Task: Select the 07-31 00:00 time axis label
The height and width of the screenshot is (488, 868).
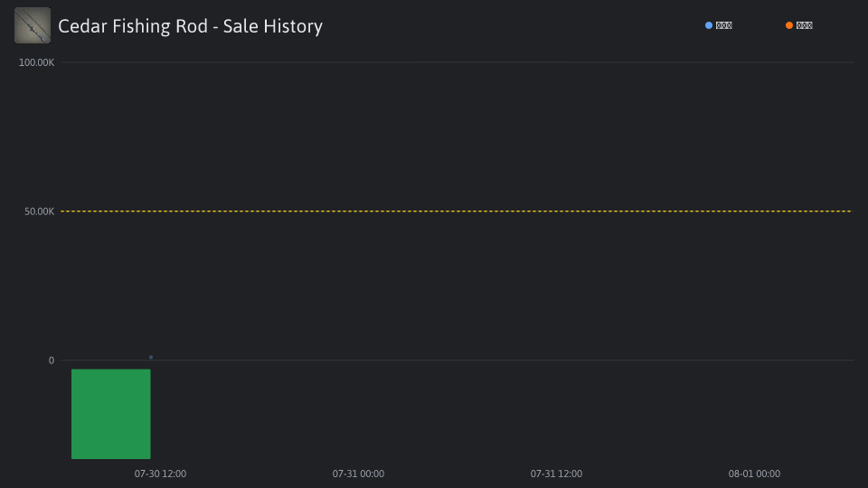Action: coord(358,474)
